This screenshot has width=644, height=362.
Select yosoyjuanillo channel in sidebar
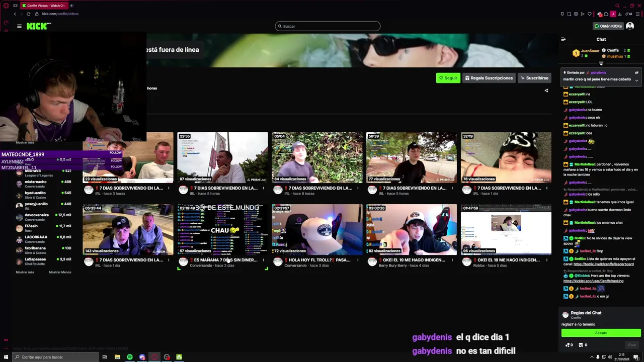[44, 206]
